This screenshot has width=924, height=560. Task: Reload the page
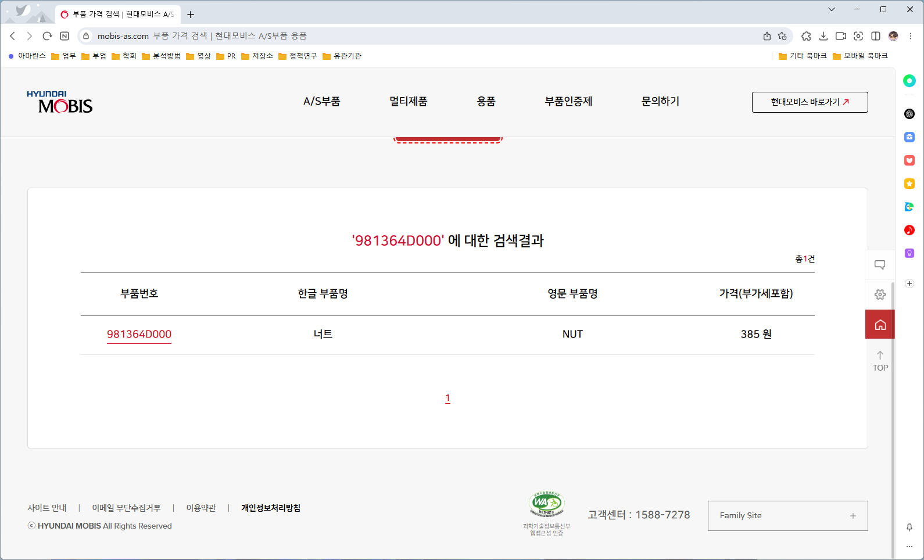tap(47, 36)
